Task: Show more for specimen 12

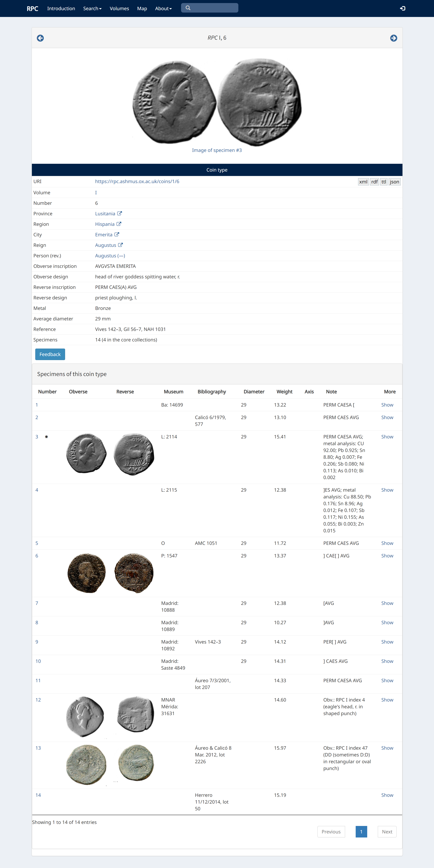Action: [x=387, y=699]
